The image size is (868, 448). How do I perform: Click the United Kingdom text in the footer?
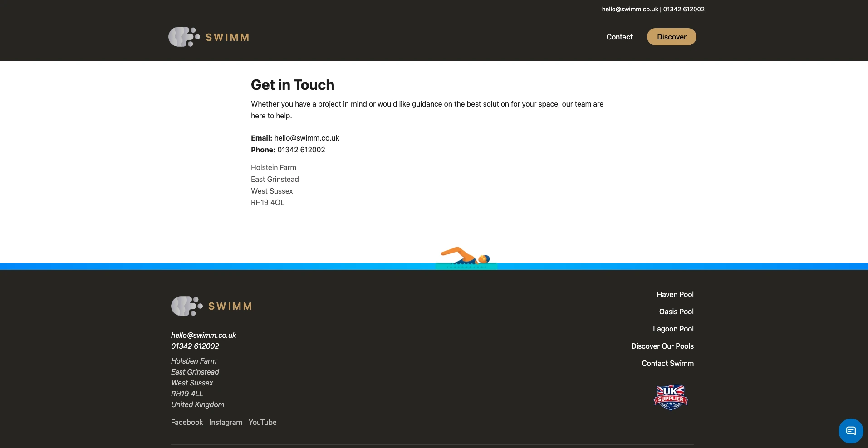click(197, 404)
